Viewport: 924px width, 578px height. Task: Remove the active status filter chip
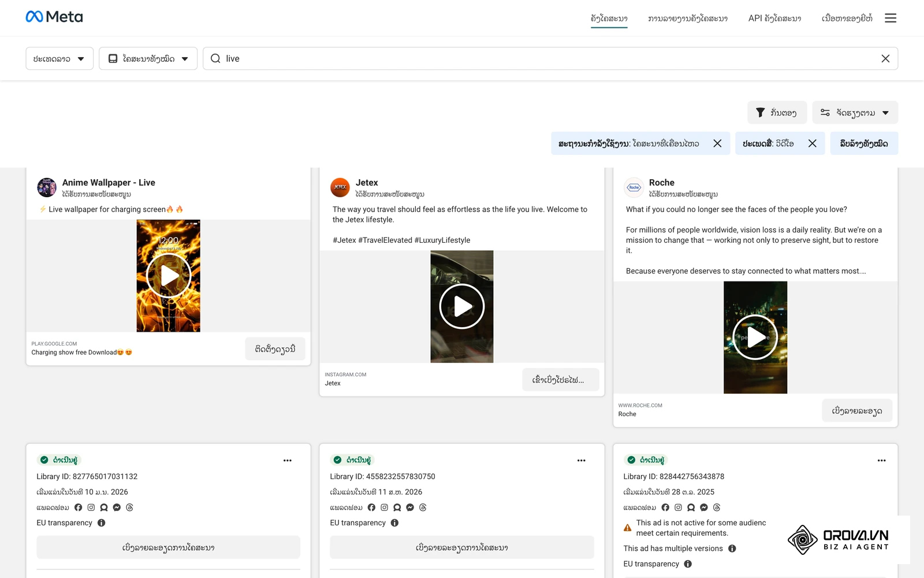717,143
